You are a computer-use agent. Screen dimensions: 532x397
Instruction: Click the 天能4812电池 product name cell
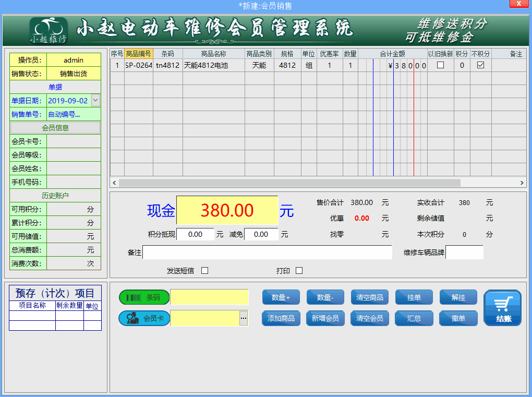[214, 65]
